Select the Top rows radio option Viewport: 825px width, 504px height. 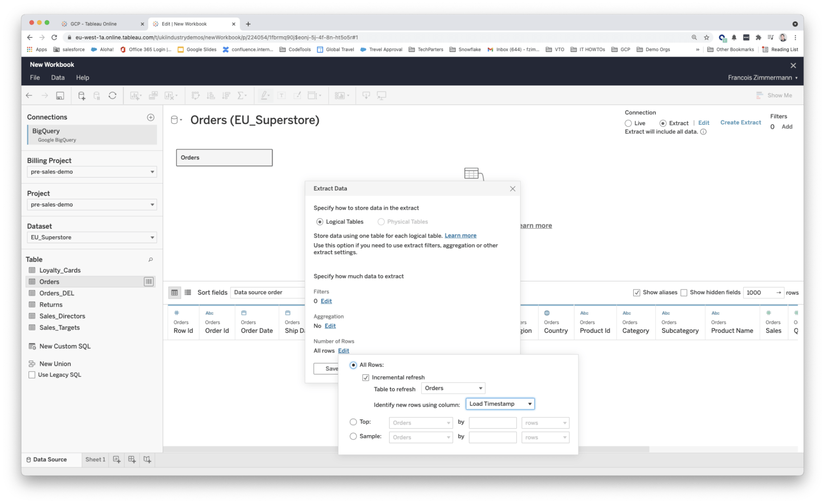click(x=353, y=422)
